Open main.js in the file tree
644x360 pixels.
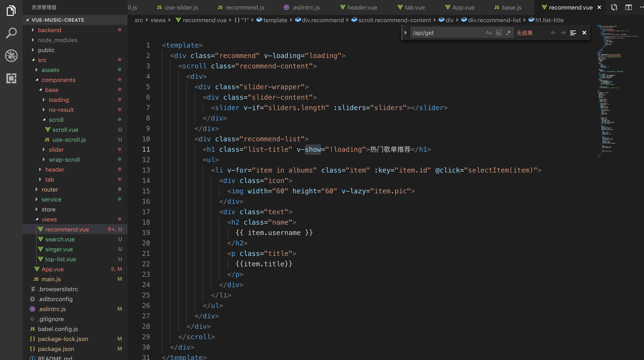[x=75, y=279]
